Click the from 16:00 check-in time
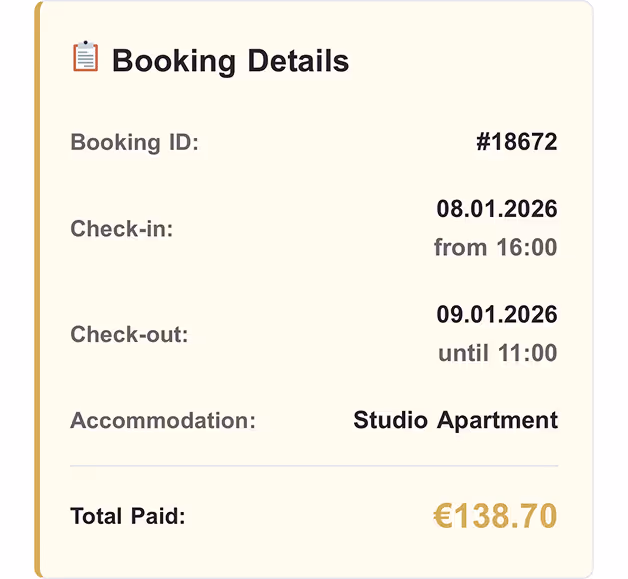This screenshot has width=628, height=579. 495,247
